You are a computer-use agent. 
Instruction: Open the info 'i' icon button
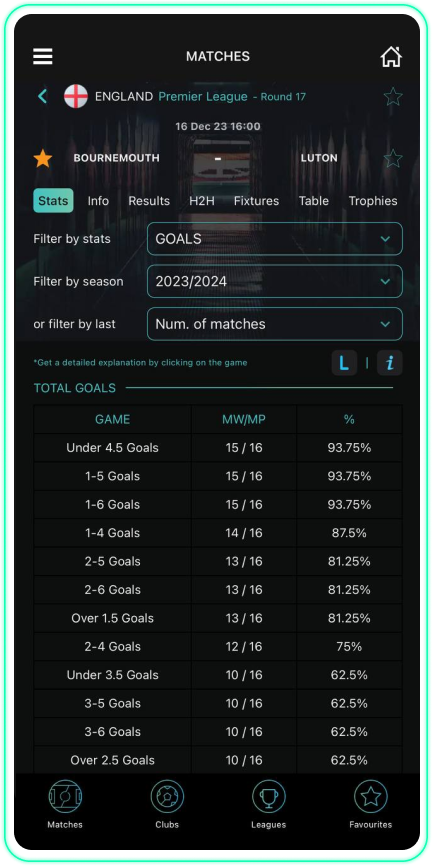pos(390,363)
